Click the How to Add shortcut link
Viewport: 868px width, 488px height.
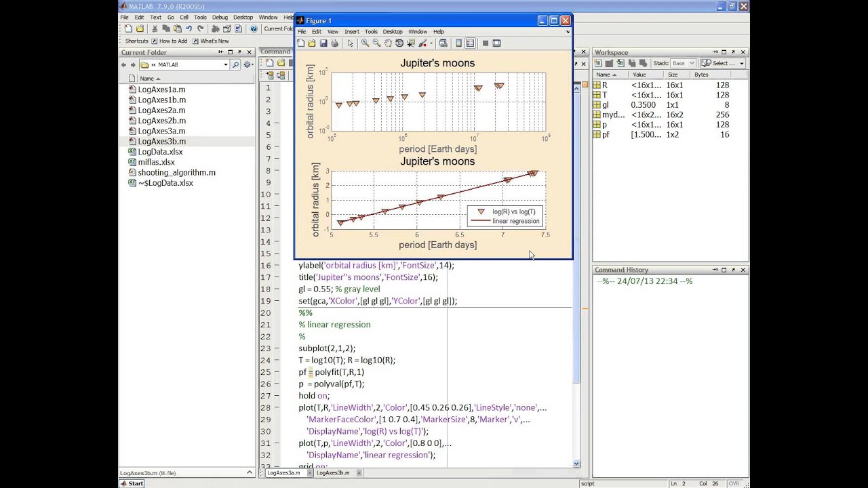pyautogui.click(x=169, y=41)
